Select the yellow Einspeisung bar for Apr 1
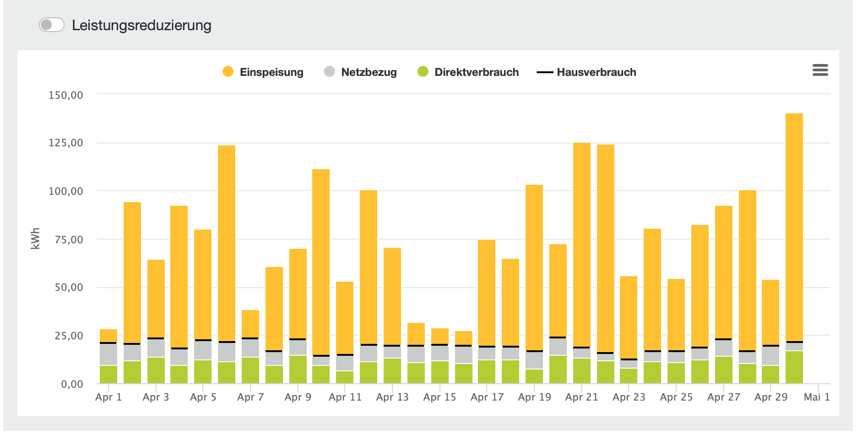 click(108, 336)
